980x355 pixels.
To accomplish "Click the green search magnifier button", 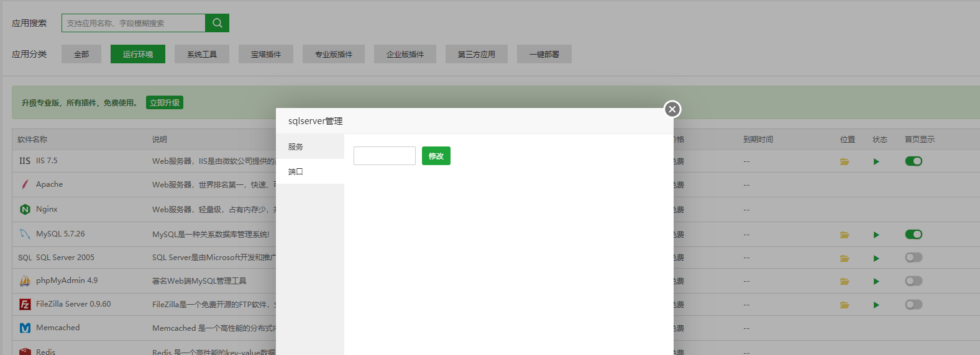I will 217,23.
